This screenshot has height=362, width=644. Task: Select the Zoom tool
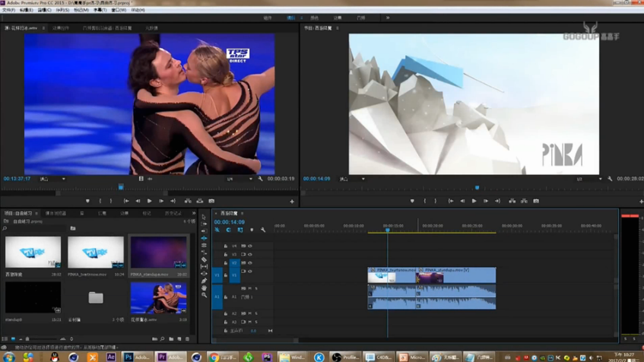coord(204,295)
